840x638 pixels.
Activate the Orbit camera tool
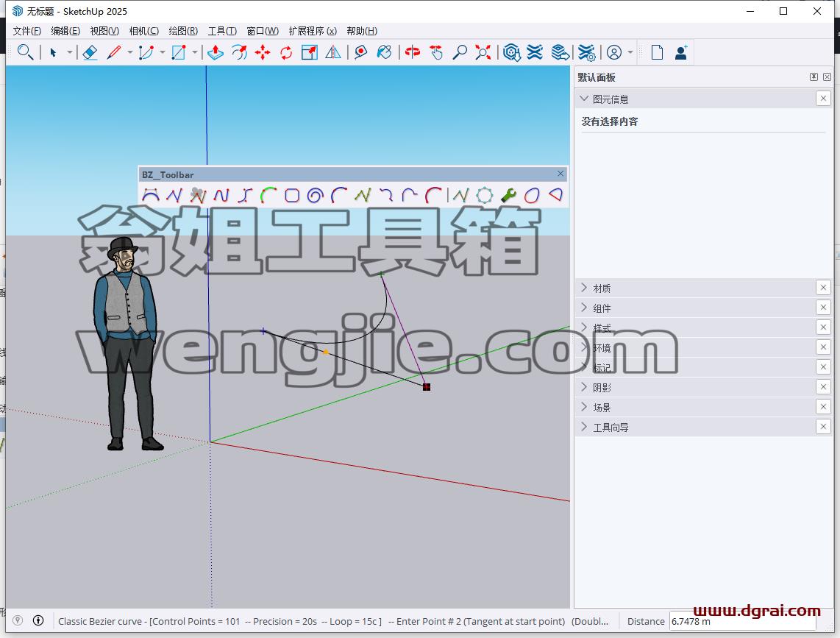coord(413,52)
